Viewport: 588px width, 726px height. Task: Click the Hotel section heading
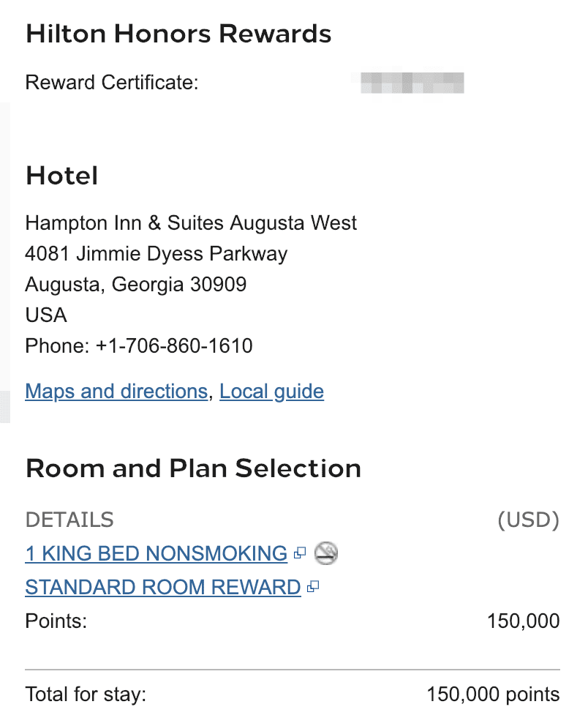pyautogui.click(x=61, y=176)
